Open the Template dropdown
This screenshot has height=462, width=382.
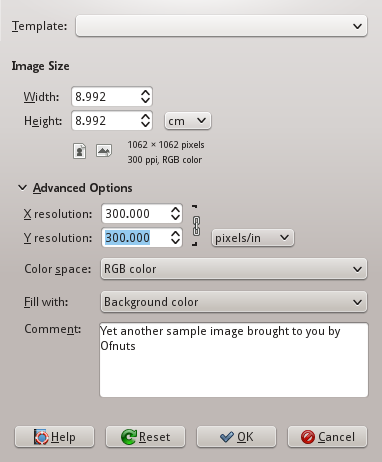click(x=221, y=26)
